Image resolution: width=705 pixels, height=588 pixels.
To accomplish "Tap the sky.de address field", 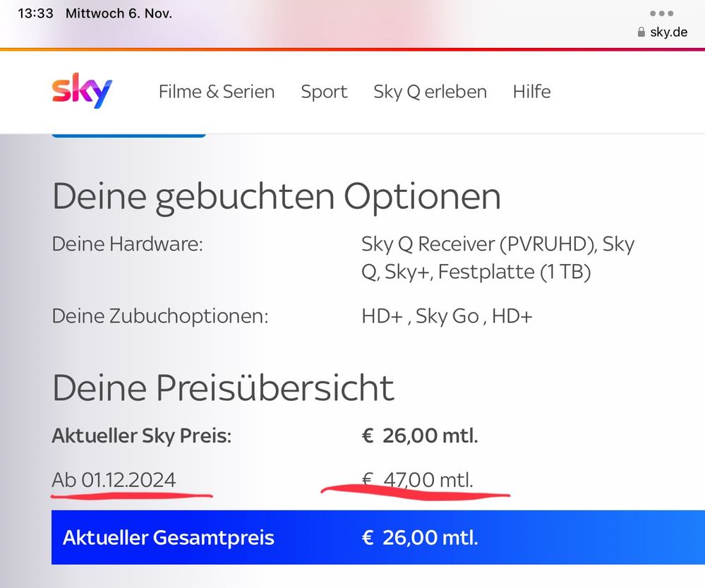I will (668, 32).
